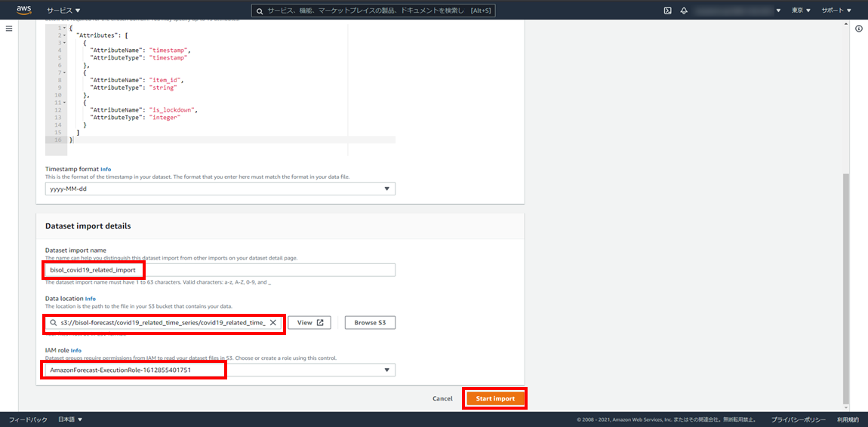This screenshot has height=427, width=868.
Task: Click the Cancel button
Action: tap(442, 398)
